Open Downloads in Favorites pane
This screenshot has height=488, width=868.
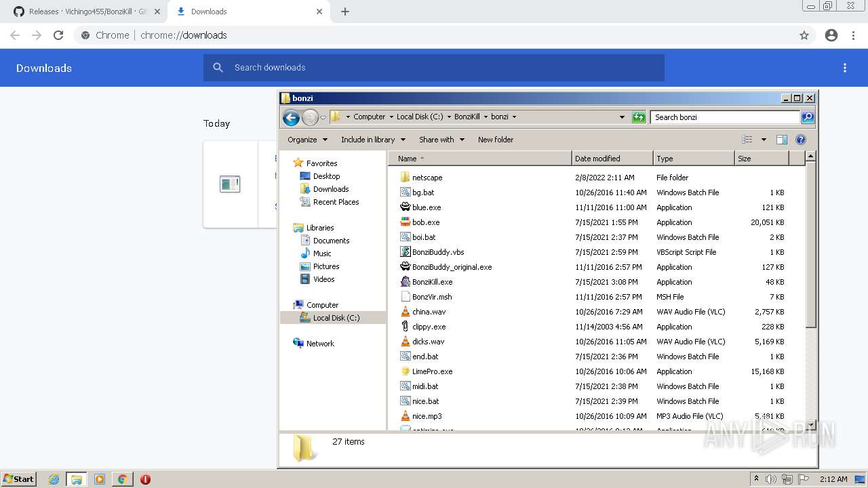[x=330, y=189]
